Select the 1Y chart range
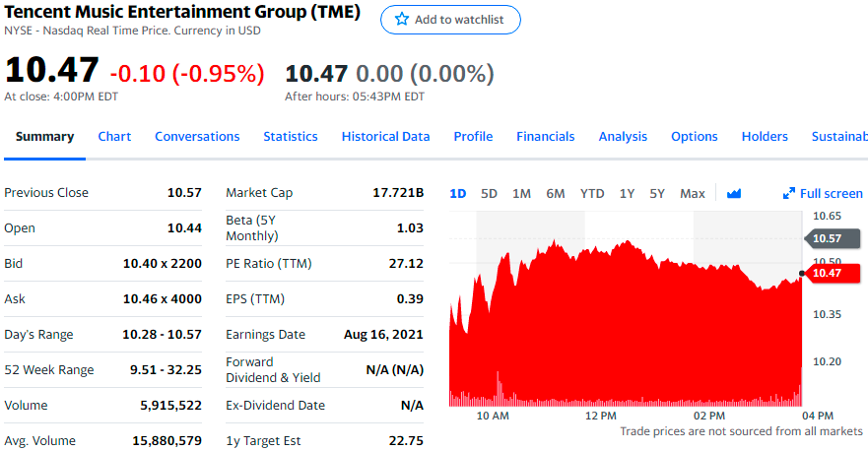 click(627, 194)
